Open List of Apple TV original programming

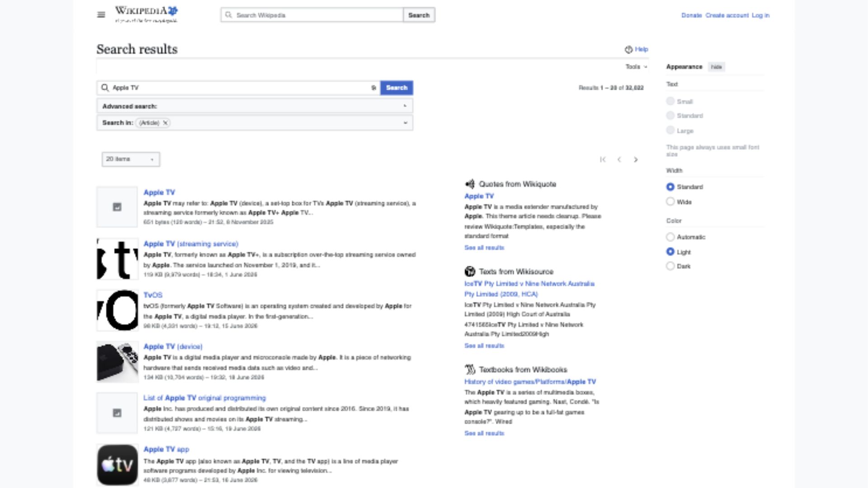204,398
